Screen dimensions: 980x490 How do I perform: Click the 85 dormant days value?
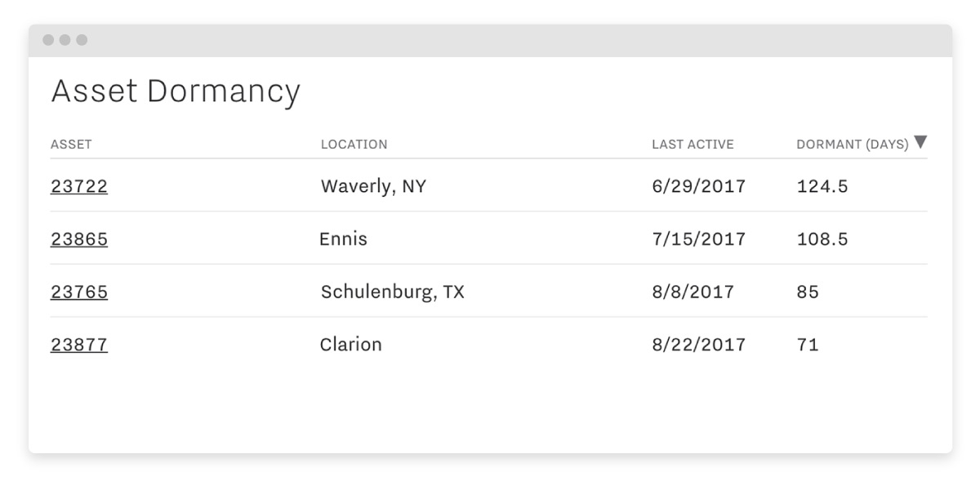pos(808,292)
